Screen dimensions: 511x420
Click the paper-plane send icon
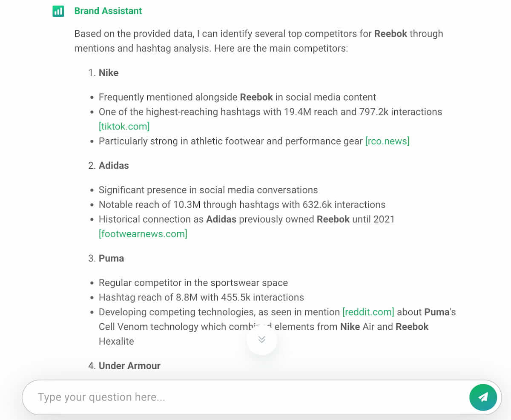(x=483, y=397)
